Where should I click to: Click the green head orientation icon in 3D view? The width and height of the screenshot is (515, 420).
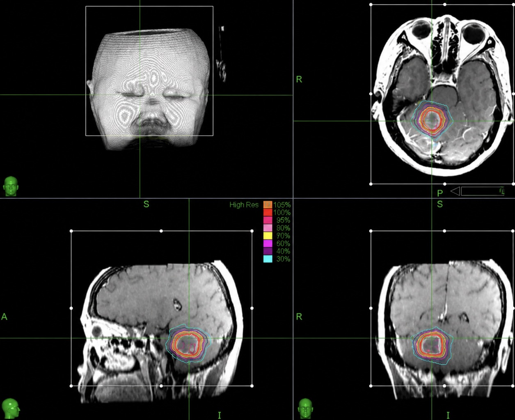point(11,186)
